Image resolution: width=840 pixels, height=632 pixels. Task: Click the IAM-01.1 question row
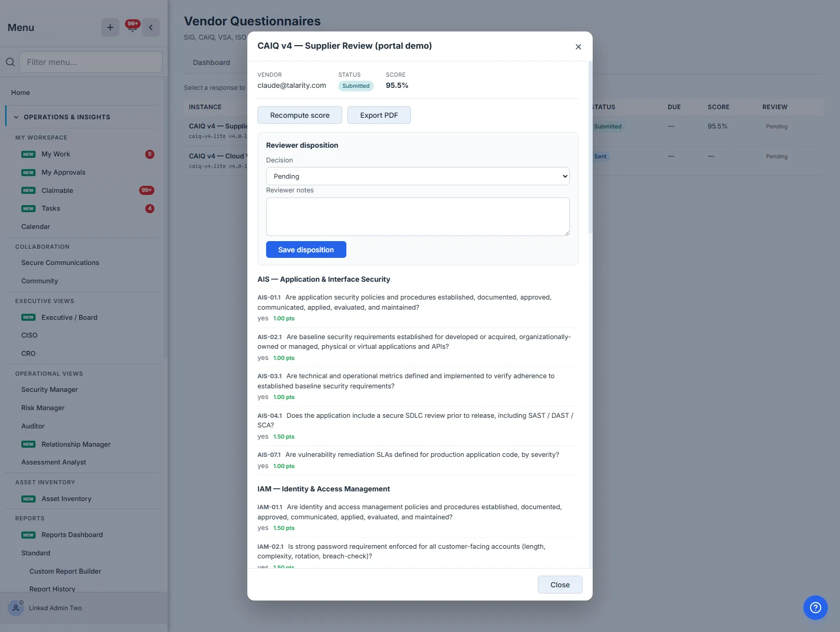click(417, 517)
